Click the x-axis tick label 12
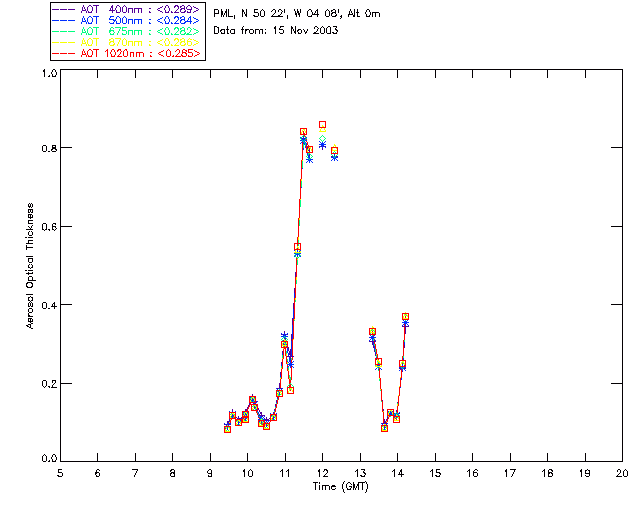640x512 pixels. coord(322,473)
